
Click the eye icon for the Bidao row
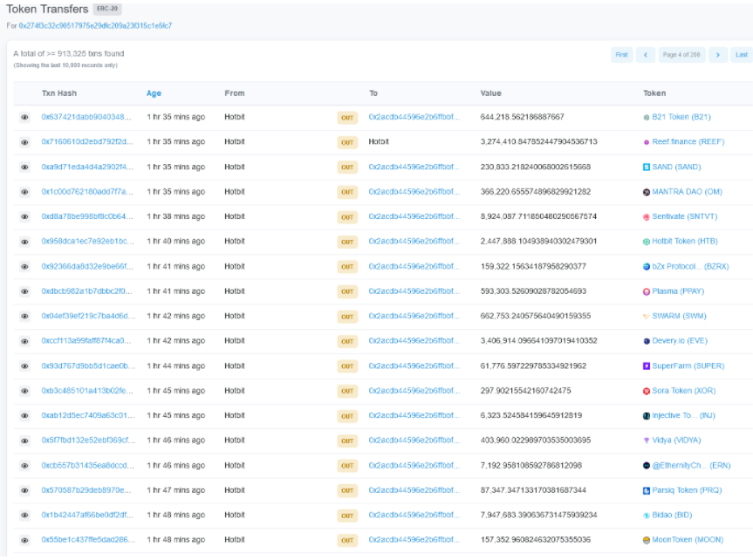click(x=24, y=516)
